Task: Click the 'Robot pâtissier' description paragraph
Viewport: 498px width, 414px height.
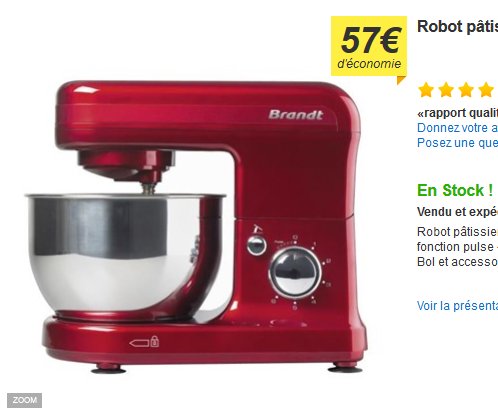Action: 457,247
